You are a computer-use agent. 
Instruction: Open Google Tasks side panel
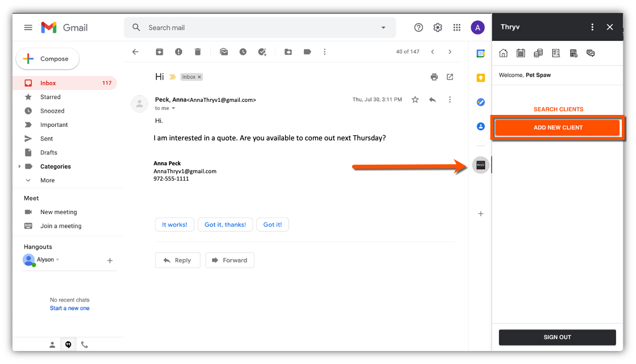(481, 102)
